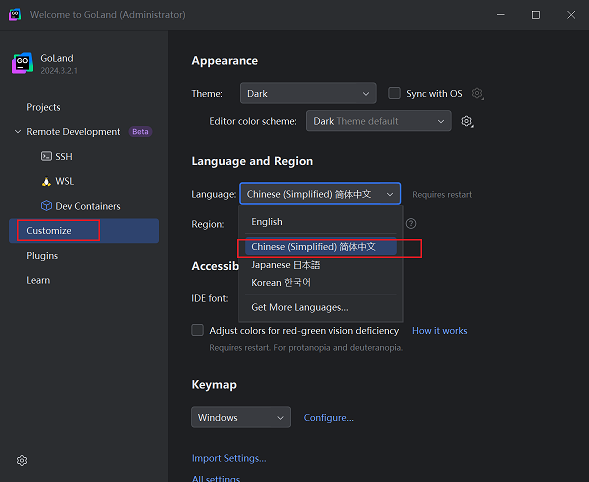Click the Appearance section heading
Image resolution: width=589 pixels, height=482 pixels.
pyautogui.click(x=225, y=61)
